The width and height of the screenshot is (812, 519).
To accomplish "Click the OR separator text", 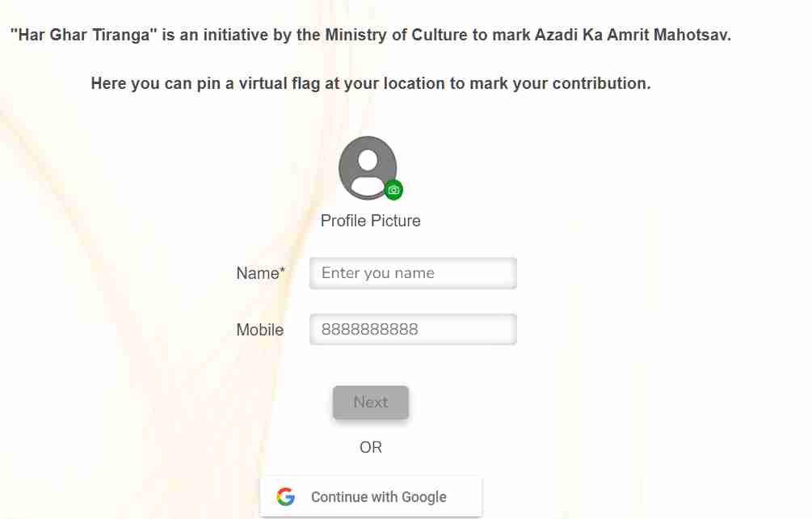I will [x=371, y=447].
